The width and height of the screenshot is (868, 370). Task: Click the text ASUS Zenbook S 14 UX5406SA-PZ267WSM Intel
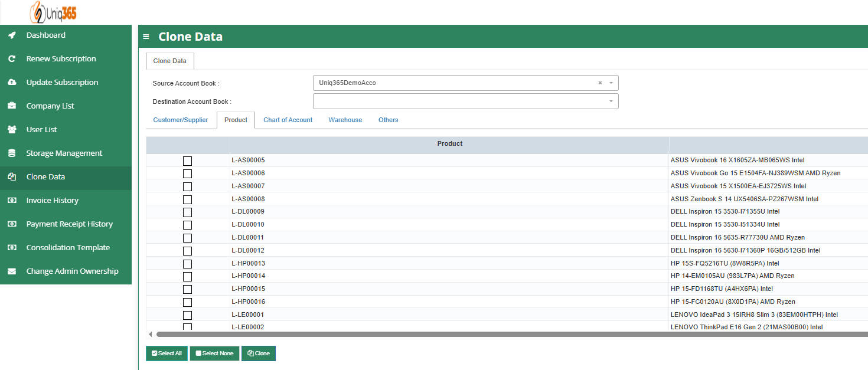[x=745, y=199]
